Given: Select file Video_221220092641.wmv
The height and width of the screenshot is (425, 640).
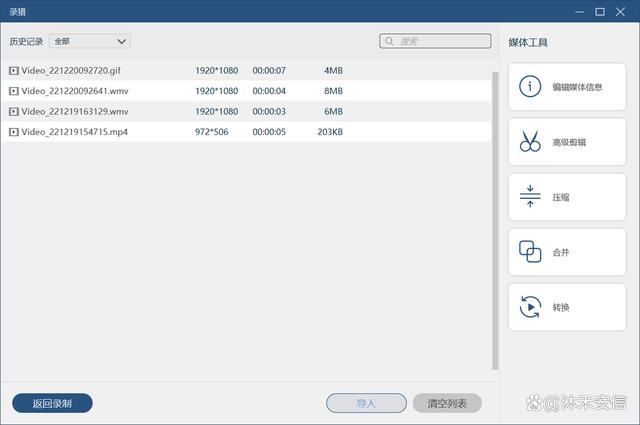Looking at the screenshot, I should [75, 91].
